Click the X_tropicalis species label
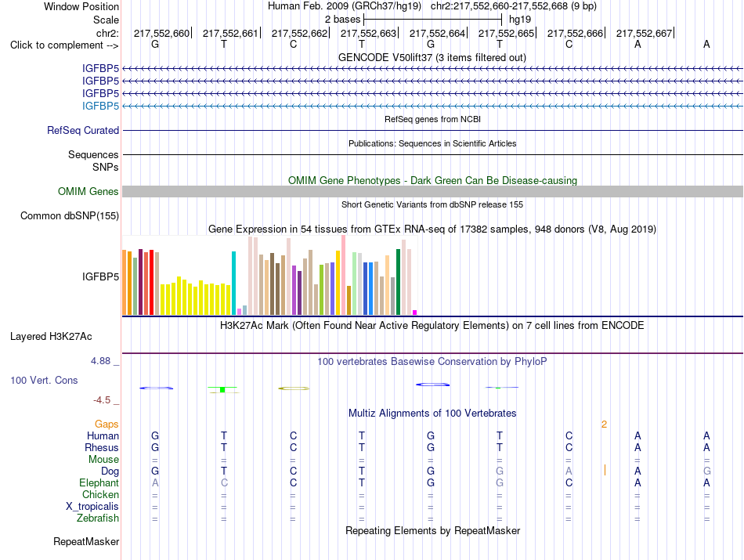This screenshot has width=744, height=560. click(x=92, y=507)
